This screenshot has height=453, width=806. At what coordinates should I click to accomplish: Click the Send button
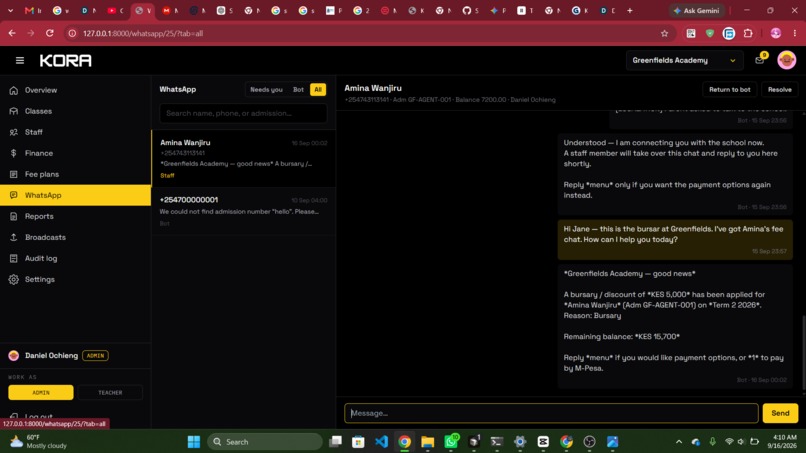point(780,413)
